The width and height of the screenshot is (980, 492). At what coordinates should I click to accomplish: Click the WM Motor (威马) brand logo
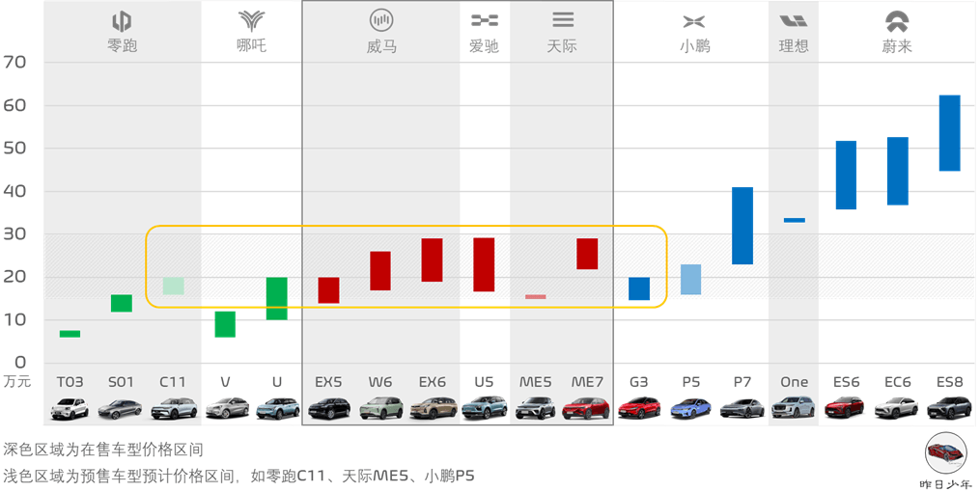pos(381,21)
